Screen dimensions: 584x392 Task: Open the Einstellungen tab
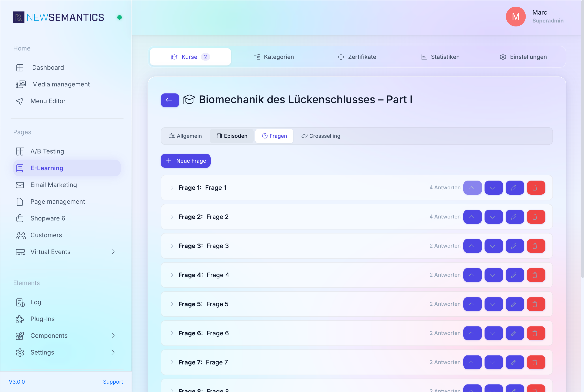pos(523,57)
